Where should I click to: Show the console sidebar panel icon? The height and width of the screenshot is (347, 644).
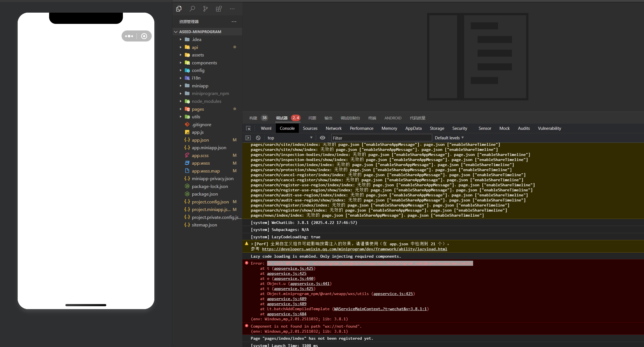point(248,138)
